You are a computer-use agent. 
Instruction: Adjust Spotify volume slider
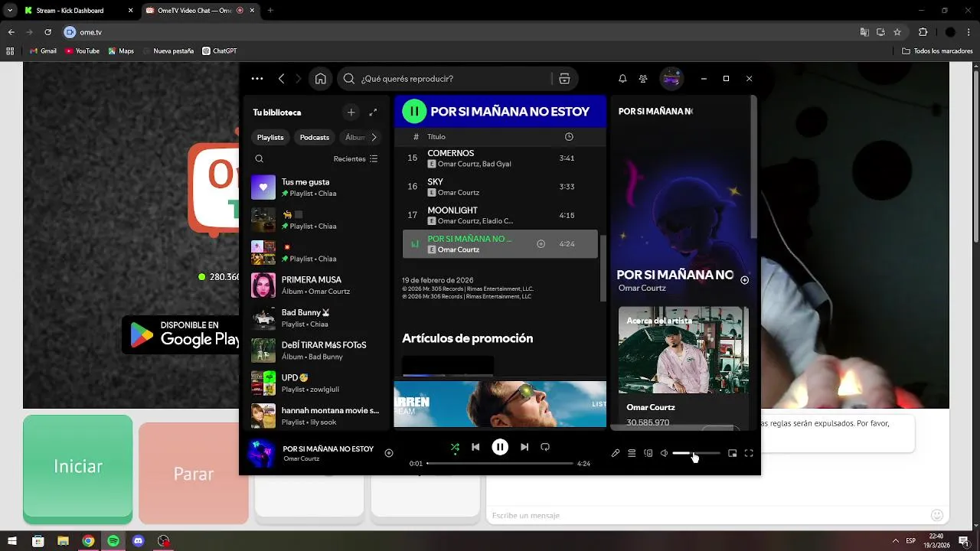tap(696, 453)
